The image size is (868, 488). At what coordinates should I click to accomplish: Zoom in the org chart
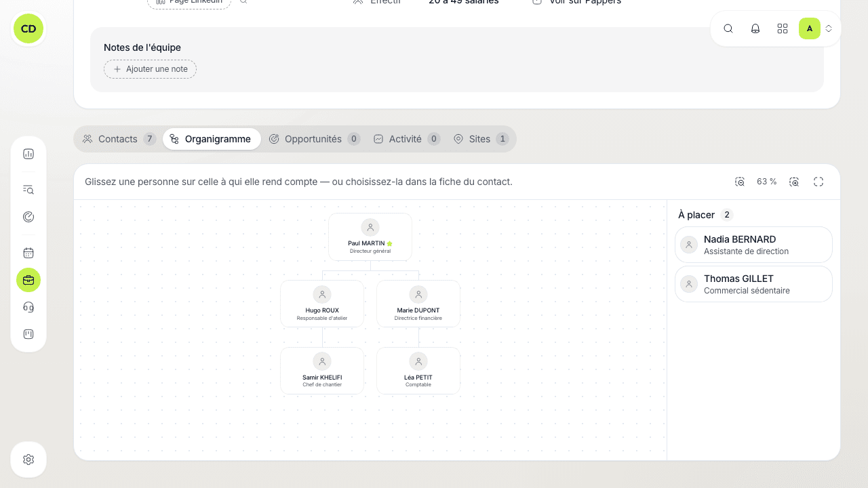click(x=794, y=182)
